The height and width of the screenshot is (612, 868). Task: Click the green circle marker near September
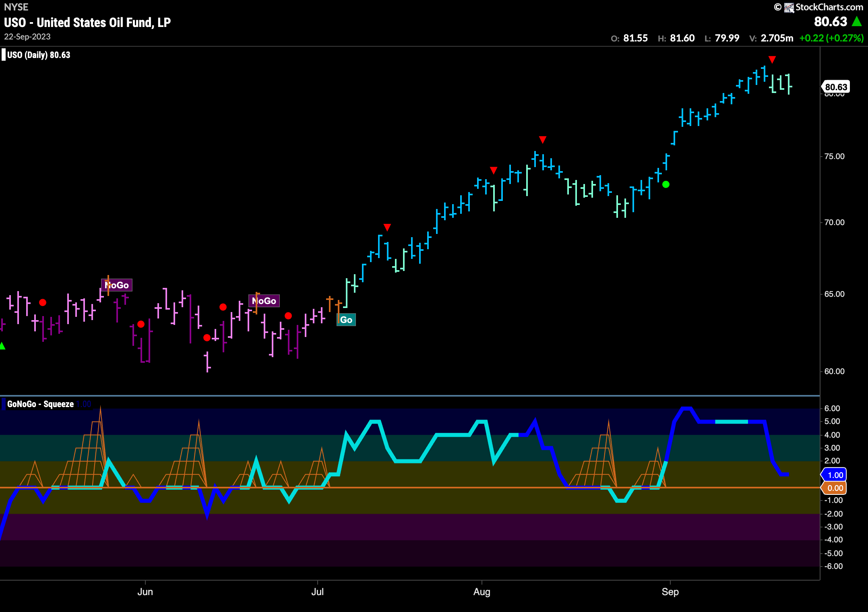coord(666,184)
